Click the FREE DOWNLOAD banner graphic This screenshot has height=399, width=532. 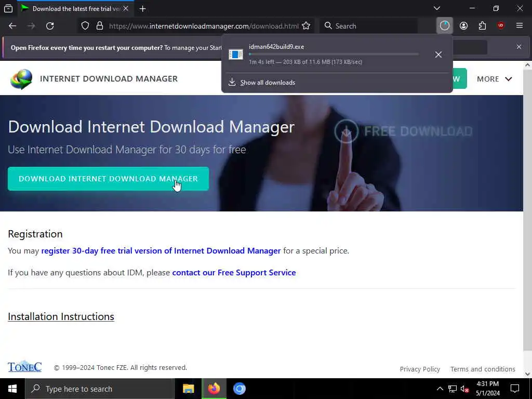coord(403,131)
